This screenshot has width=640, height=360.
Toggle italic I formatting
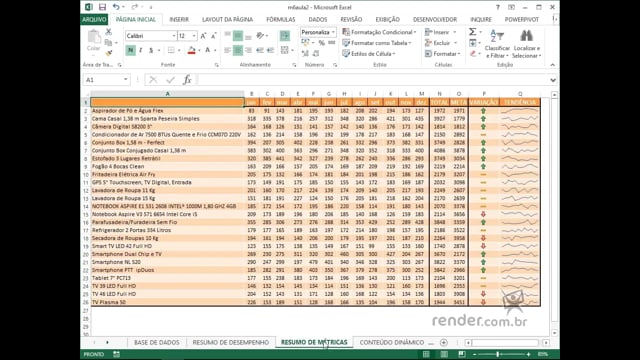(140, 50)
